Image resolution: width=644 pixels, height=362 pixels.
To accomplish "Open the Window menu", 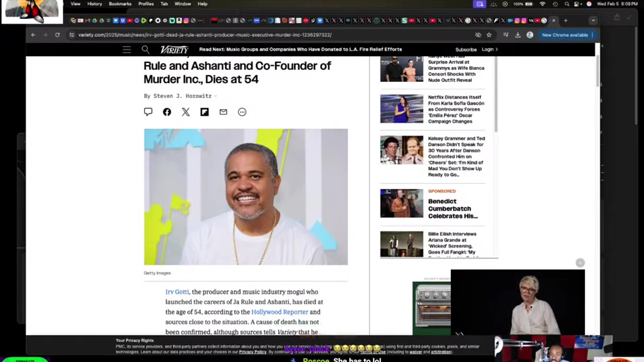I will 183,4.
